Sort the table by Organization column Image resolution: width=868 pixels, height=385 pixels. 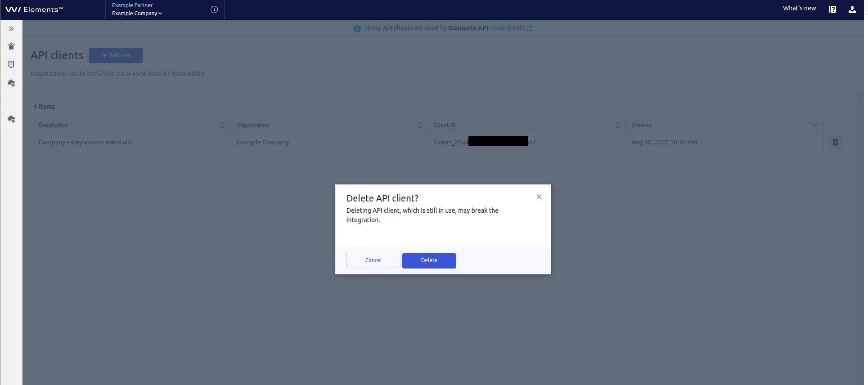(x=419, y=125)
